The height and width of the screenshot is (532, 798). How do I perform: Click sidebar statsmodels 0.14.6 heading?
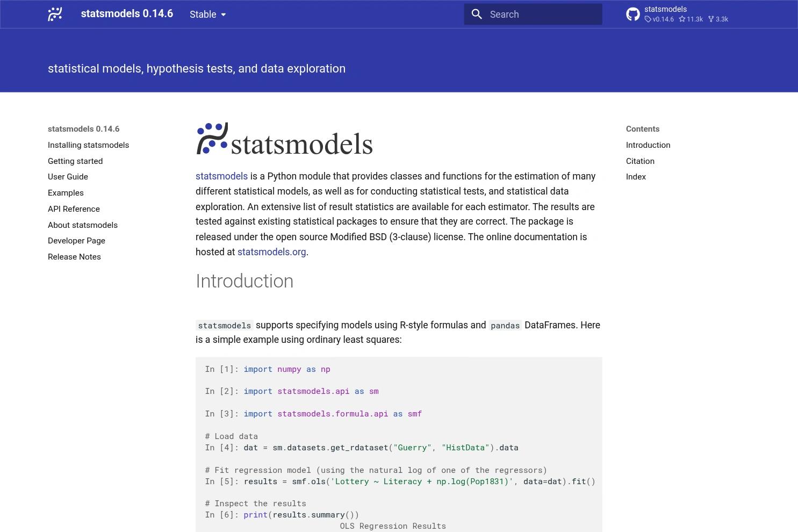(x=84, y=129)
